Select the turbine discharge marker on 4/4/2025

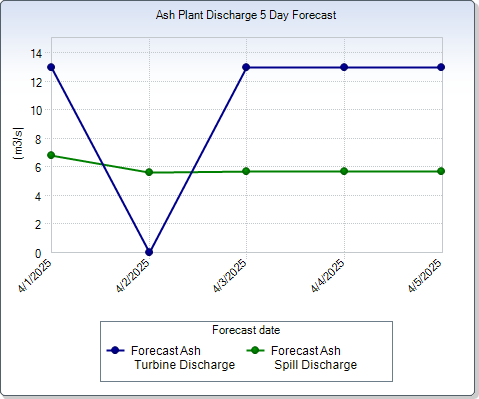(344, 67)
